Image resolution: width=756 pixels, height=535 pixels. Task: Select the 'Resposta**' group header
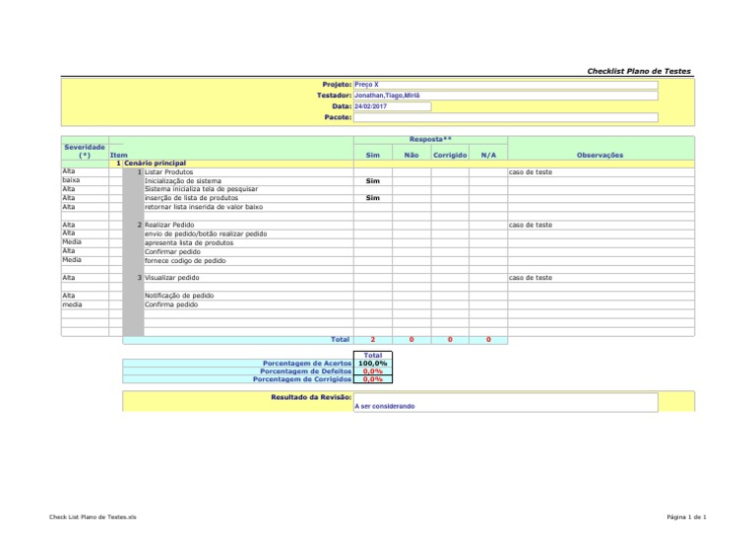click(x=430, y=140)
